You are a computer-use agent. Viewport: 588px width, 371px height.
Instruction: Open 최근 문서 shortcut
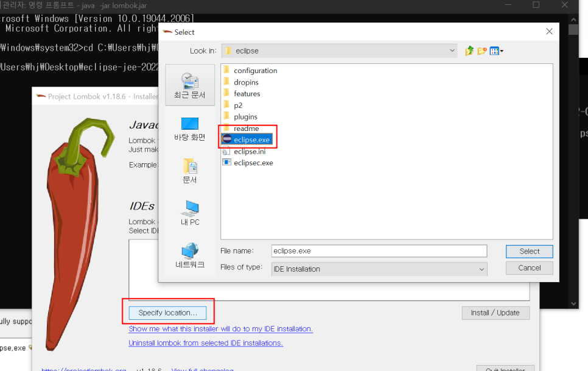pyautogui.click(x=190, y=85)
